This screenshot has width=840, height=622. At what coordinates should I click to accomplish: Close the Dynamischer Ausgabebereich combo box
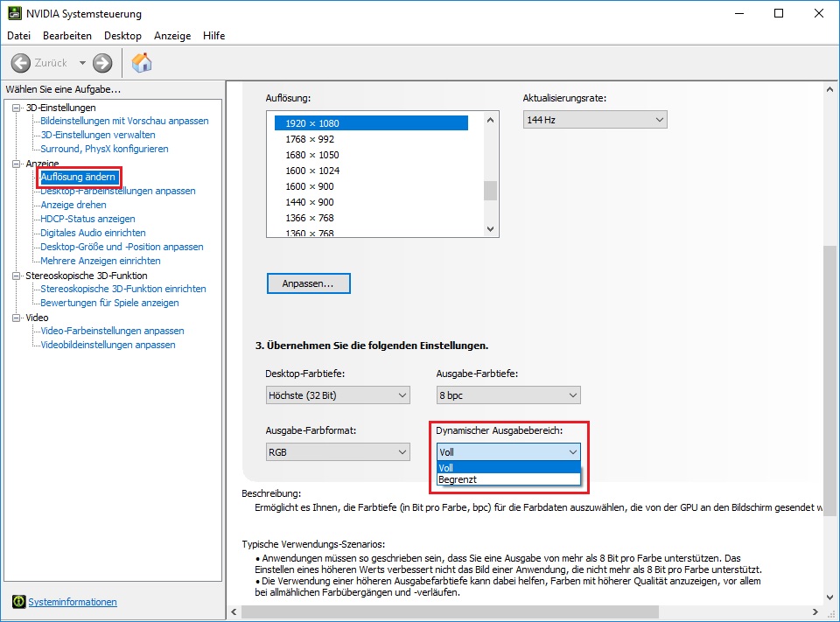pos(508,452)
